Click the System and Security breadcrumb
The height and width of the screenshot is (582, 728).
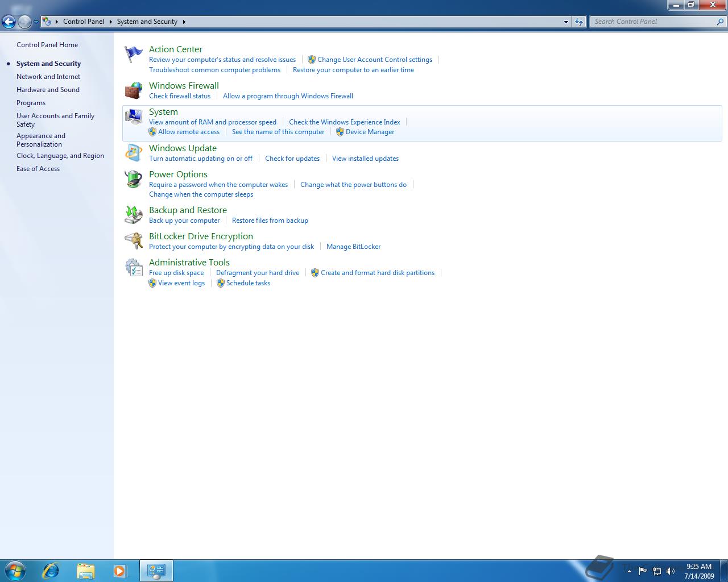pos(147,22)
